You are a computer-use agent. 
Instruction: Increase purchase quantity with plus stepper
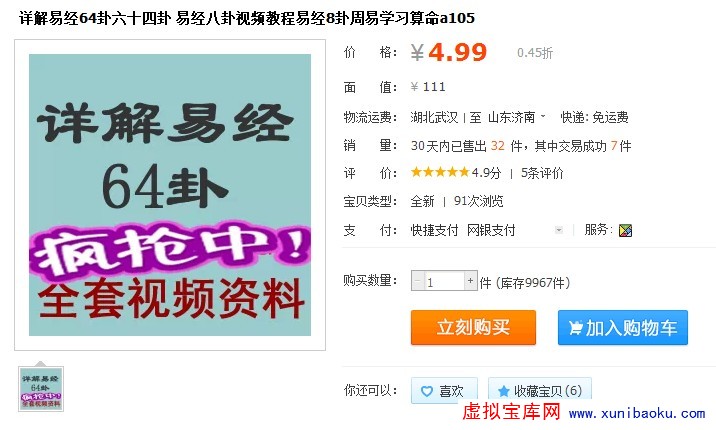tap(470, 281)
